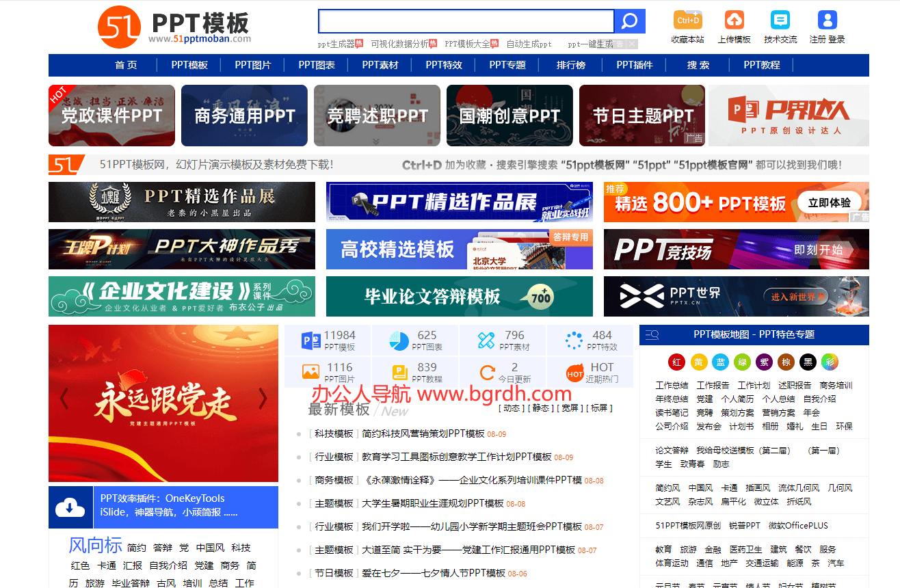Click the 立即体验 button on the banner

tap(830, 202)
